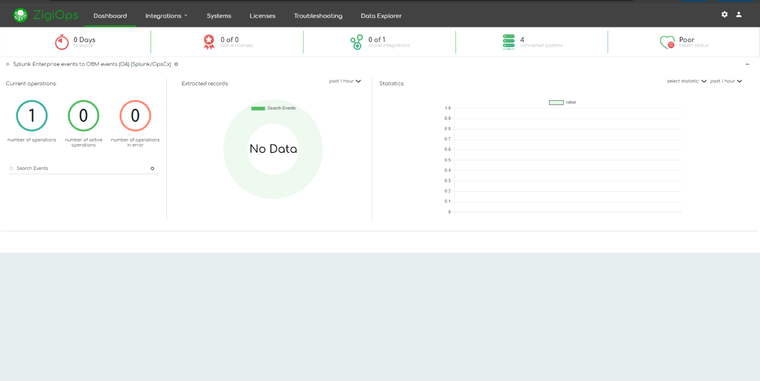
Task: Switch to the Dashboard tab
Action: 110,16
